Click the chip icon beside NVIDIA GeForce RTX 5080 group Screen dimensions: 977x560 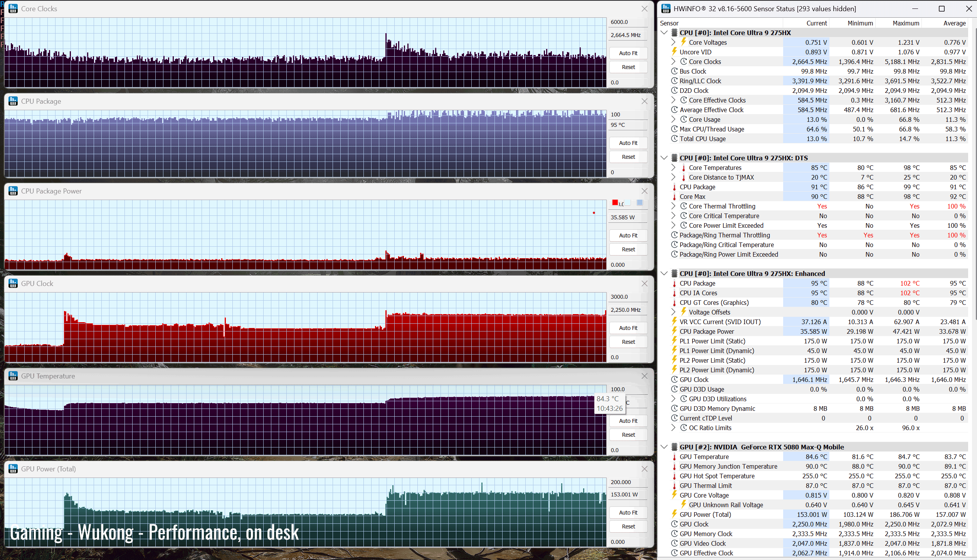point(674,447)
